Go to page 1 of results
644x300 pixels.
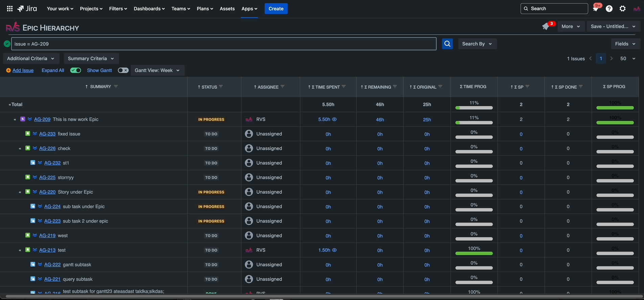(601, 58)
